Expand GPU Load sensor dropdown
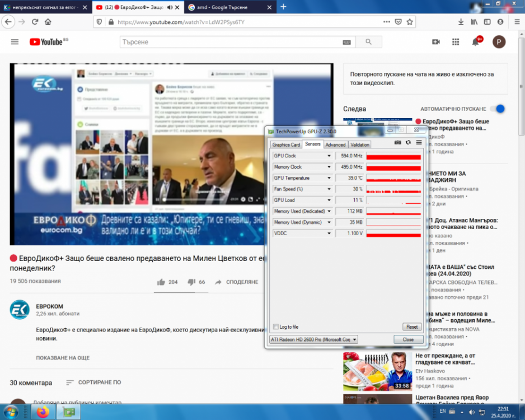 [x=329, y=200]
